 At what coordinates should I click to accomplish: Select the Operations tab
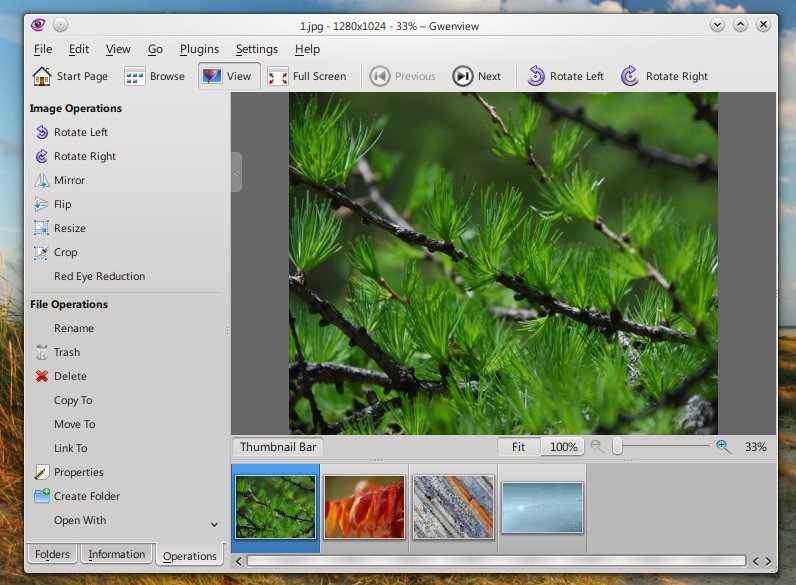point(190,556)
